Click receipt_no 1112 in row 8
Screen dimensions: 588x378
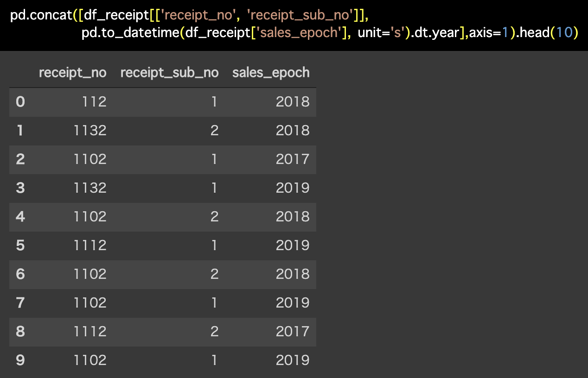[90, 331]
